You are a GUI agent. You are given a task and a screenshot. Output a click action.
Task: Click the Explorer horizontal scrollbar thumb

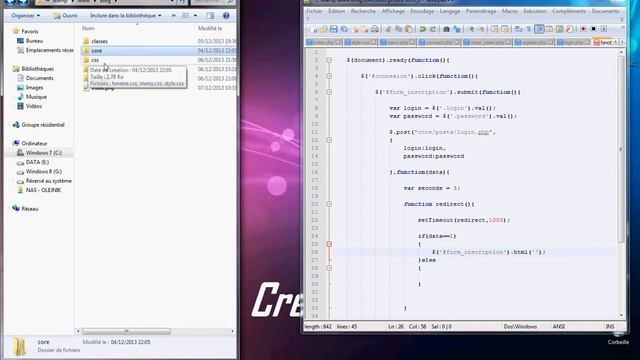click(x=126, y=331)
